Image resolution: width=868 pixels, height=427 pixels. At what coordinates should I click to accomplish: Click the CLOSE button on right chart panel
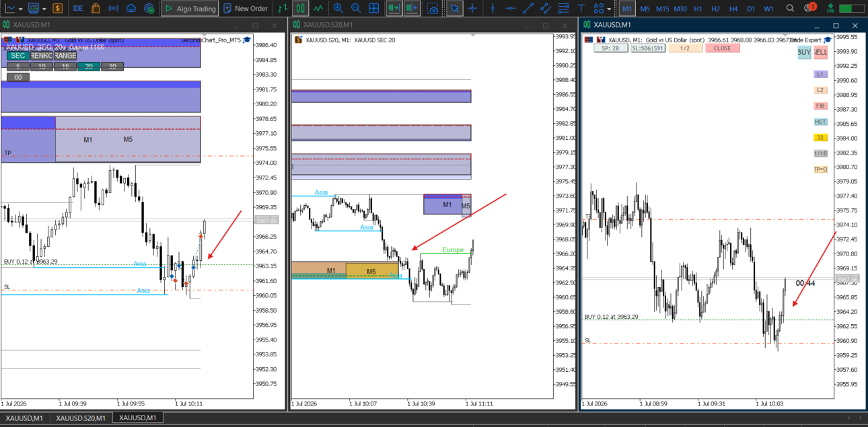(722, 48)
